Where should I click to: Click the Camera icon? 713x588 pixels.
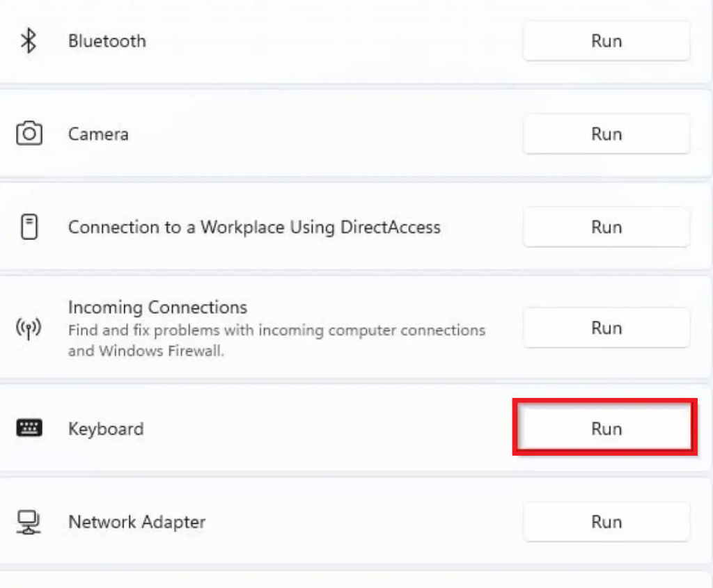(x=29, y=134)
